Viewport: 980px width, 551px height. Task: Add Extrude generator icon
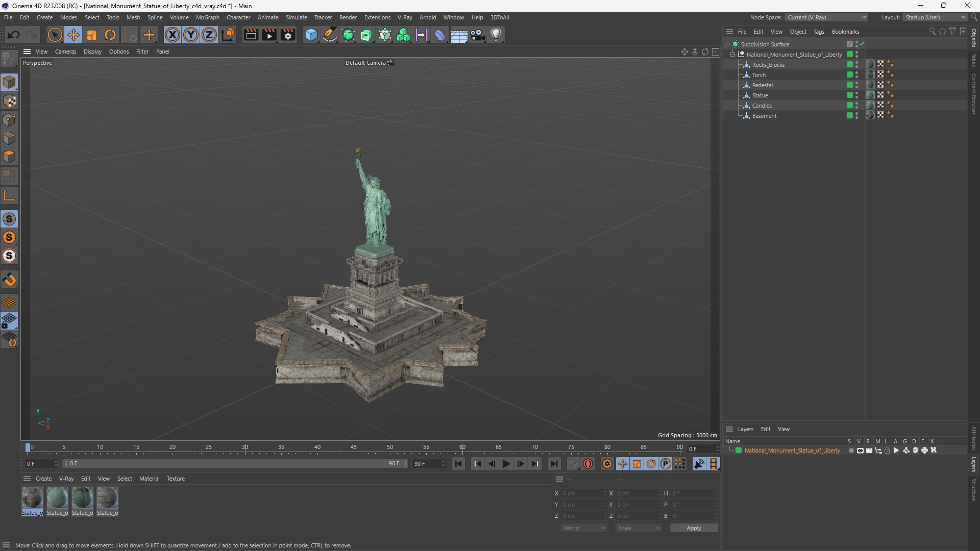tap(366, 35)
